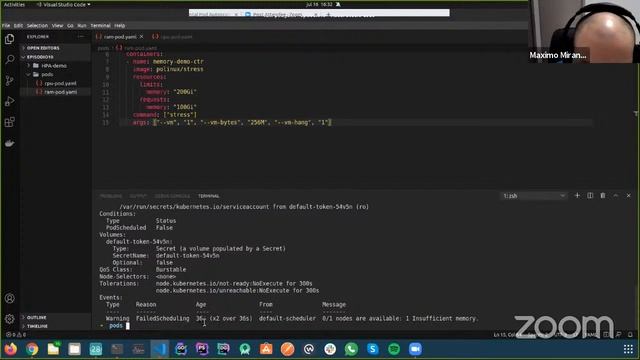Image resolution: width=640 pixels, height=360 pixels.
Task: Open Ubuntu Software orange bag icon
Action: point(266,349)
